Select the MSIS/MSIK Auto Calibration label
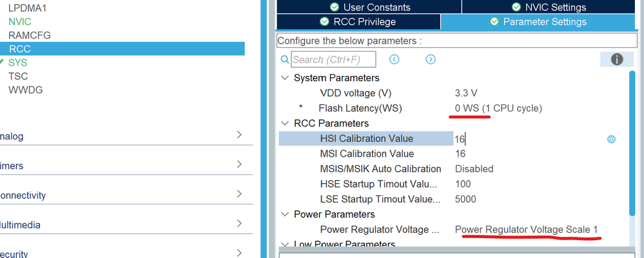The width and height of the screenshot is (644, 258). tap(380, 169)
